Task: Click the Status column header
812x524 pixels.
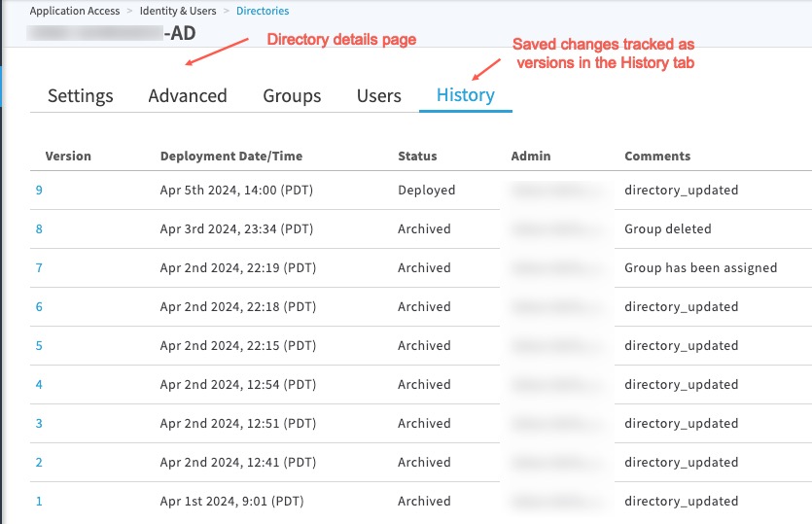Action: 417,156
